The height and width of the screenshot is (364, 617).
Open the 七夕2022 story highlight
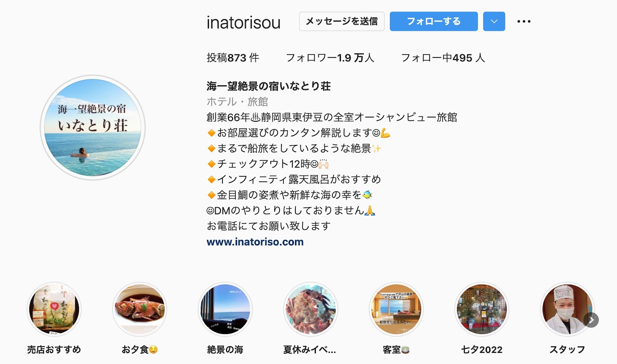[x=482, y=309]
